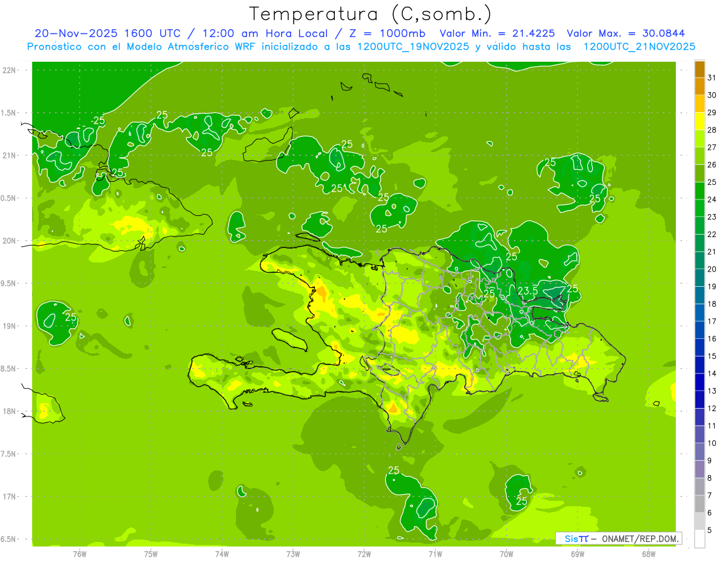728x562 pixels.
Task: Click the 9.5N latitude label
Action: tap(9, 284)
